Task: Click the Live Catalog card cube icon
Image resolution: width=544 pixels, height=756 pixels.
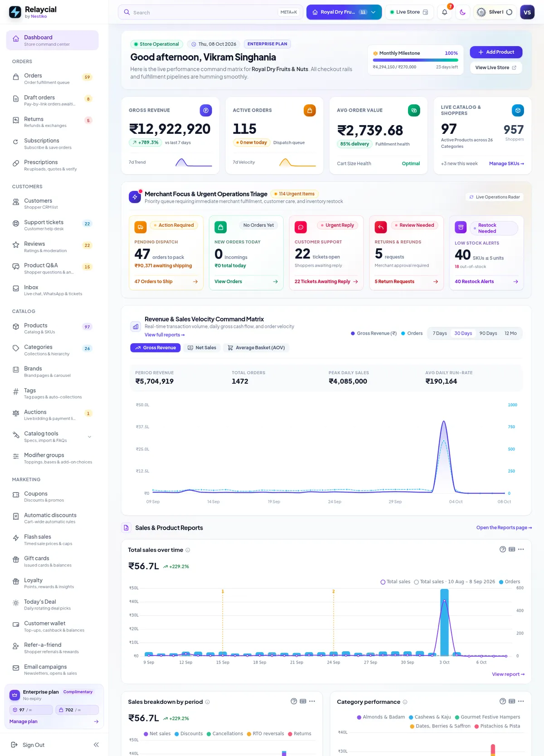Action: [518, 110]
